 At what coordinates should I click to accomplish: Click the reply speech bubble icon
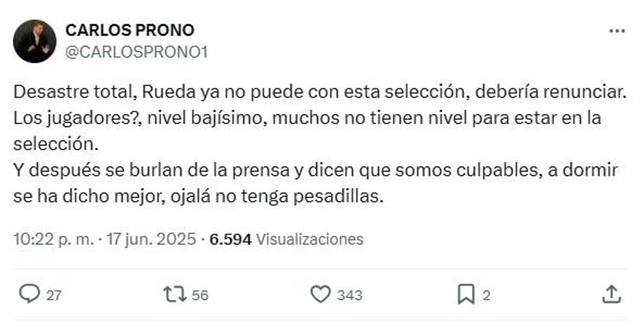pos(29,294)
